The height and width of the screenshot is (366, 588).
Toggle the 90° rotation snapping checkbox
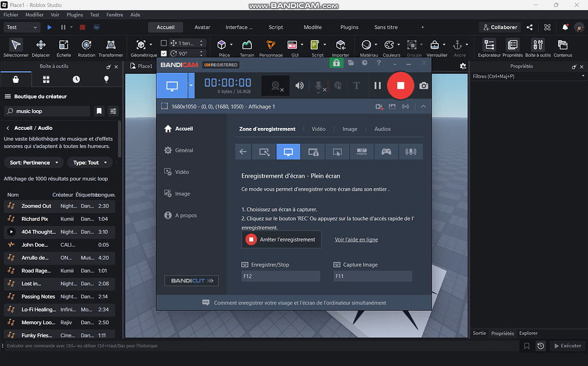(x=164, y=53)
